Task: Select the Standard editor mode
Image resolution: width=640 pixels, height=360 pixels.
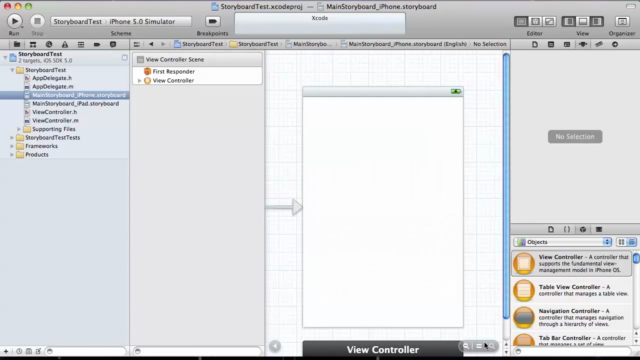Action: coord(521,21)
